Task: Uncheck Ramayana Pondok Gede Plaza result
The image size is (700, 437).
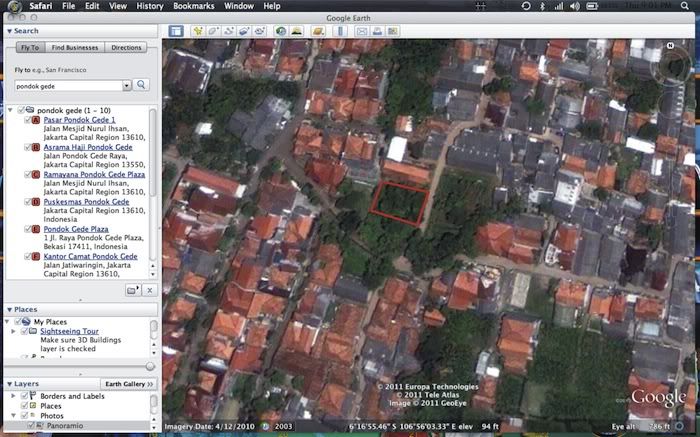Action: coord(28,174)
